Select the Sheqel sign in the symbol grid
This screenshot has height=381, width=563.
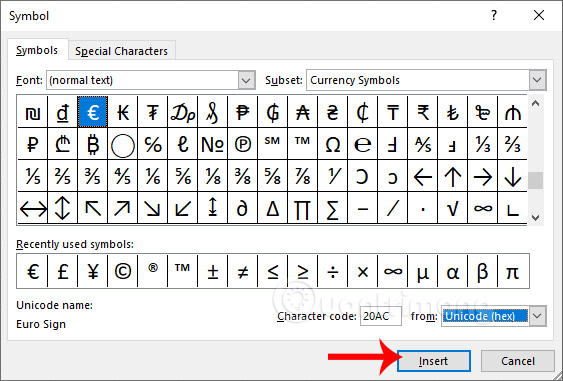click(x=32, y=112)
